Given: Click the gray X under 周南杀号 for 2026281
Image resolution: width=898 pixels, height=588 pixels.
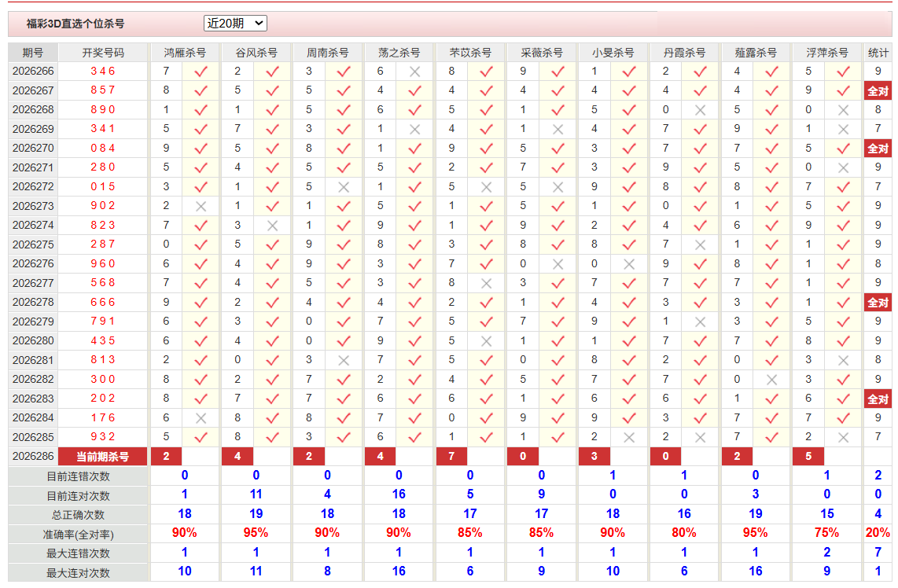Looking at the screenshot, I should [x=344, y=360].
